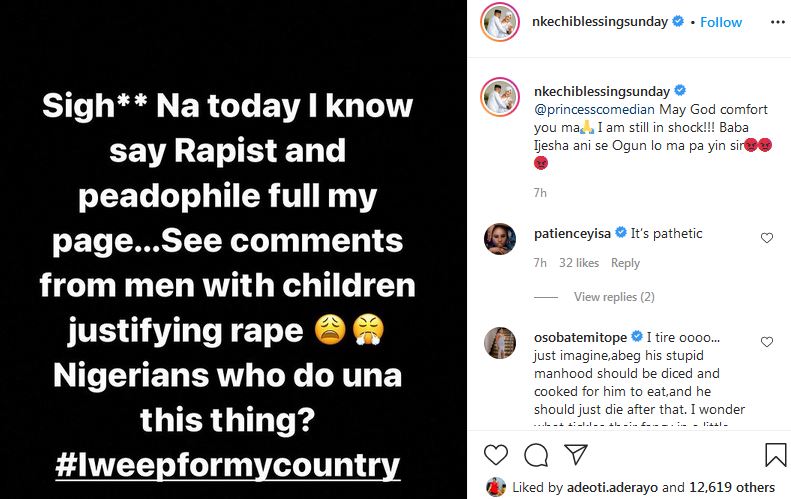Screen dimensions: 791x499
Task: Like osobatemitope's comment heart
Action: [x=767, y=342]
